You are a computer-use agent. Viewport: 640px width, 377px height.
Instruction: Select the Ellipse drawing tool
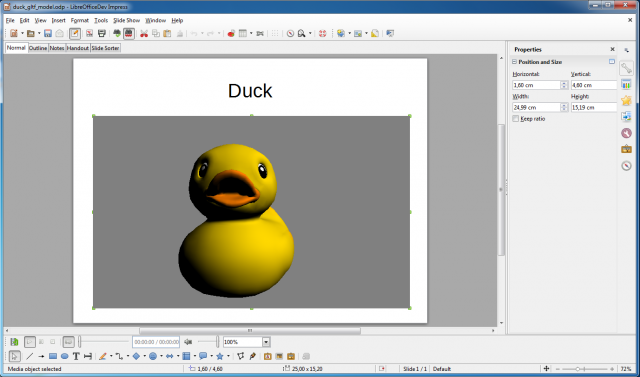click(64, 356)
